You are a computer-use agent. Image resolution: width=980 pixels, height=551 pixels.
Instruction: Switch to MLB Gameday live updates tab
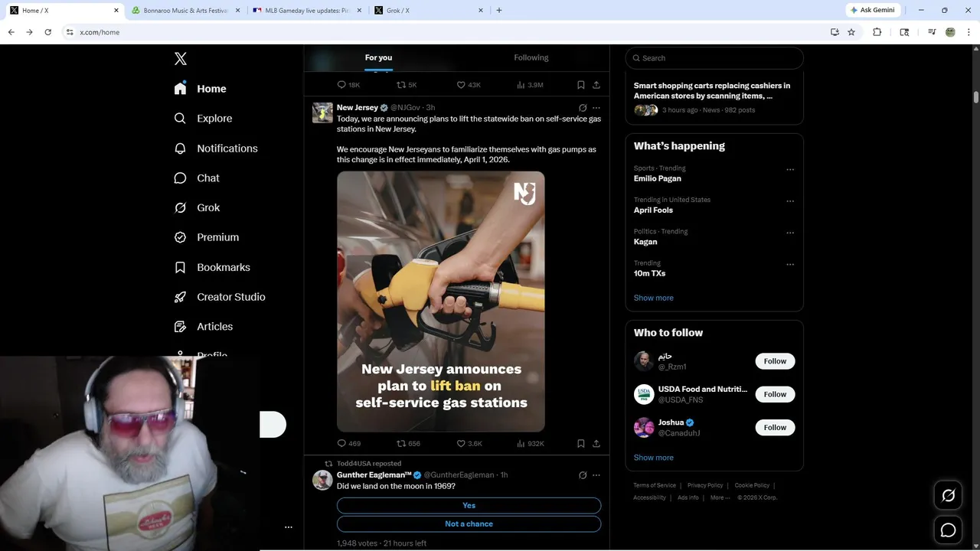[x=306, y=11]
